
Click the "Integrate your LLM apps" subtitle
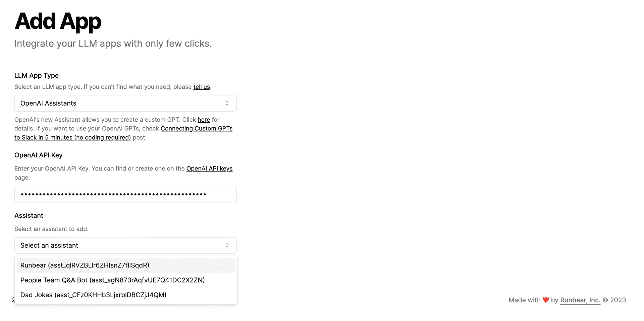(113, 44)
